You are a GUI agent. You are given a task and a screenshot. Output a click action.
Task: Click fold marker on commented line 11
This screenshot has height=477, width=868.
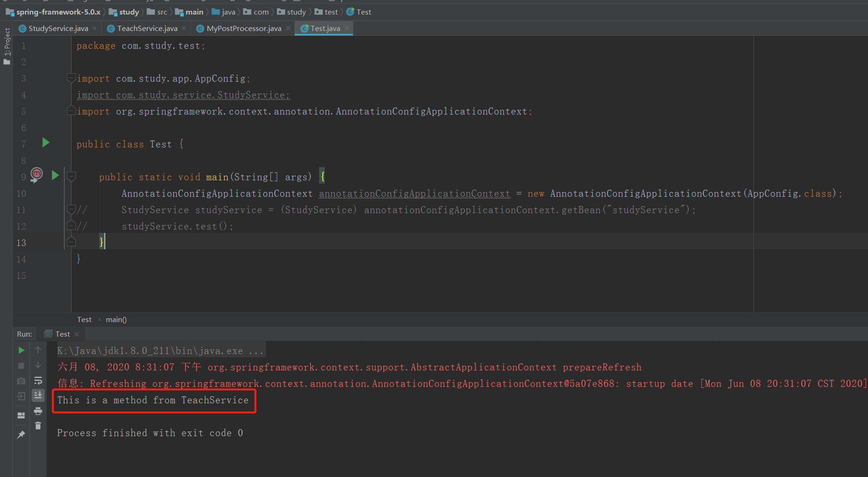point(71,209)
